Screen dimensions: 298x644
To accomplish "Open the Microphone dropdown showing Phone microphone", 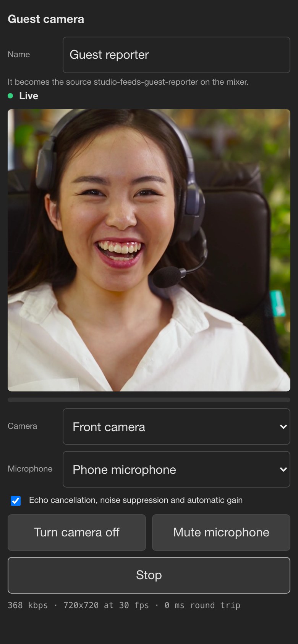I will 176,469.
